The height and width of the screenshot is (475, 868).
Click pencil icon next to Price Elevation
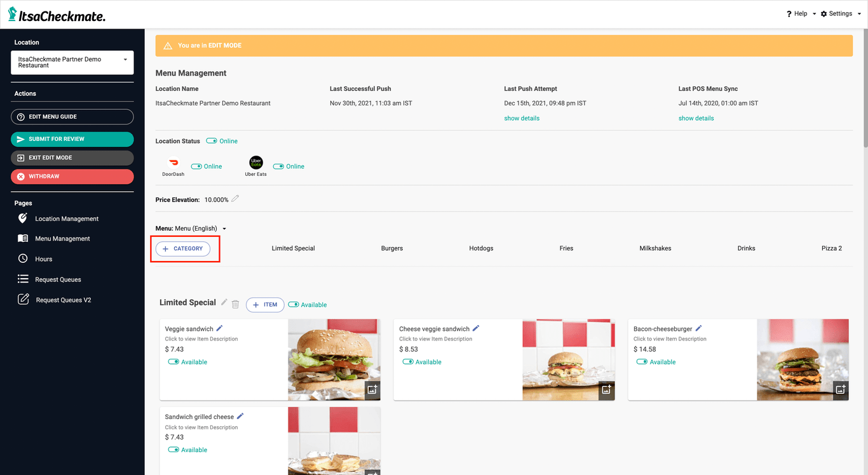pos(235,199)
